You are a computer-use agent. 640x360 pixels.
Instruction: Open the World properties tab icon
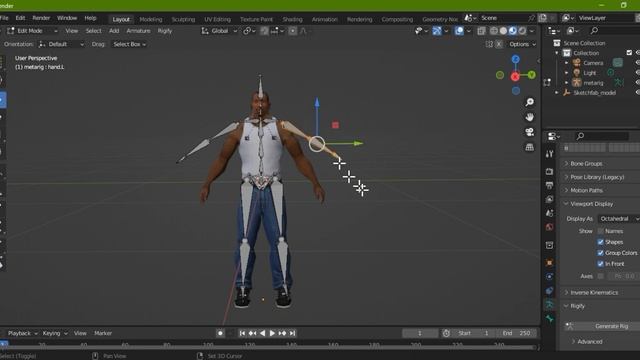549,227
